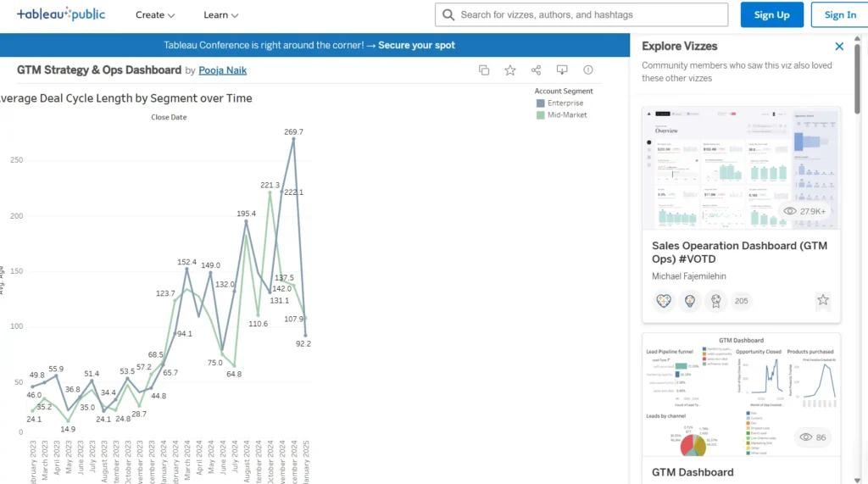The width and height of the screenshot is (868, 484).
Task: Favorite the GTM Strategy dashboard with the star
Action: click(x=509, y=70)
